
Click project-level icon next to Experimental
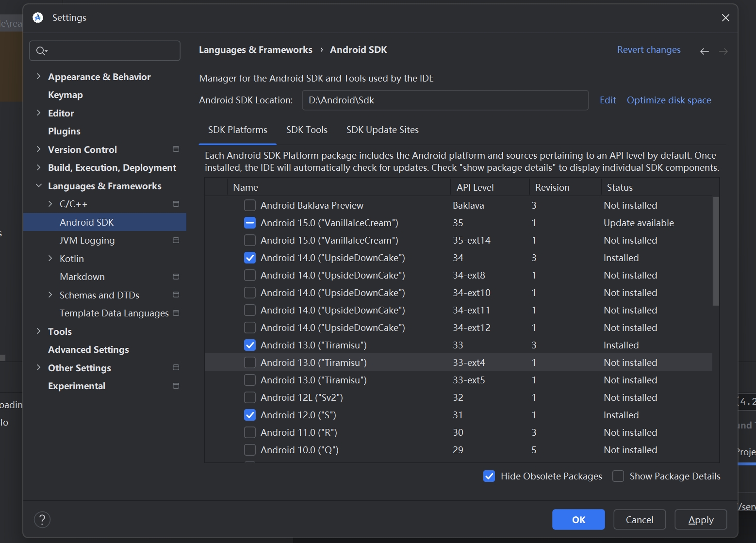click(176, 386)
